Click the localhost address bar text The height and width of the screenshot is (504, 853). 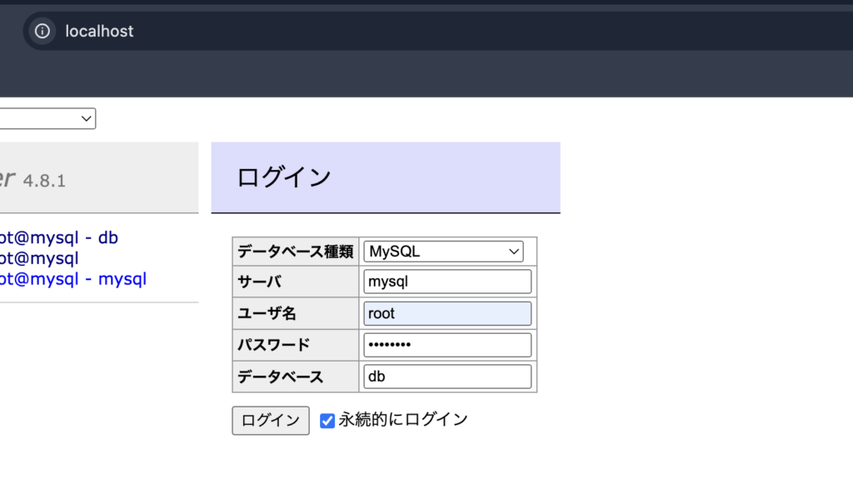pos(99,31)
